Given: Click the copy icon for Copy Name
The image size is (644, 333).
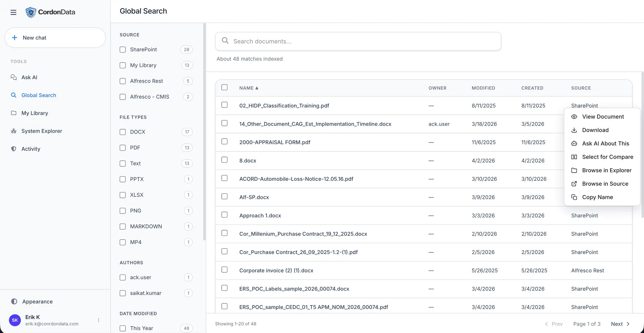Looking at the screenshot, I should tap(574, 197).
